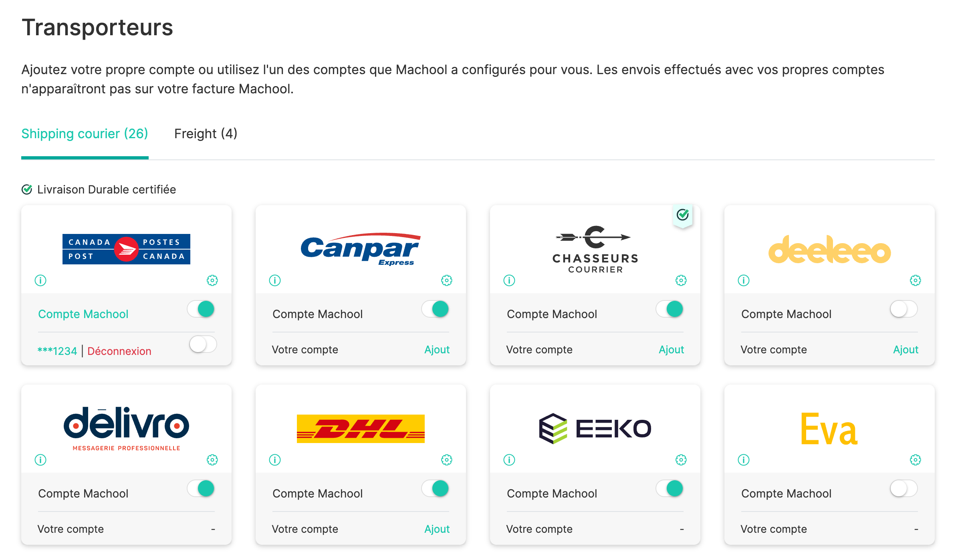Open EEKO settings gear icon

click(681, 460)
